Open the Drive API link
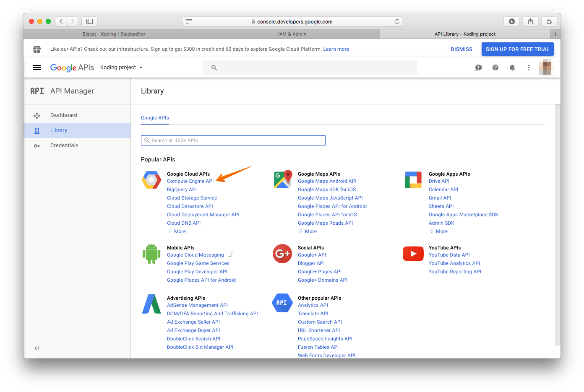The height and width of the screenshot is (392, 584). tap(439, 181)
